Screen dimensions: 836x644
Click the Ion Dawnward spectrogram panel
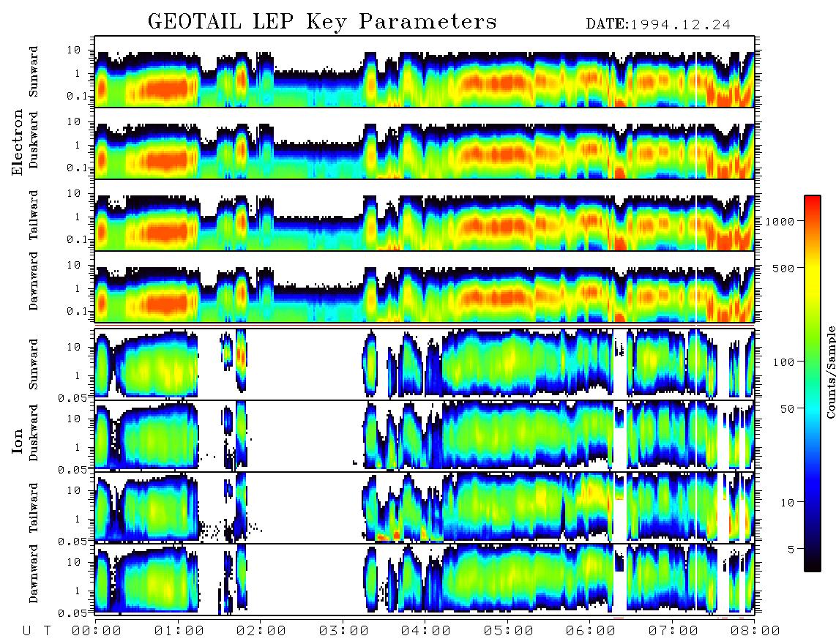(x=425, y=579)
